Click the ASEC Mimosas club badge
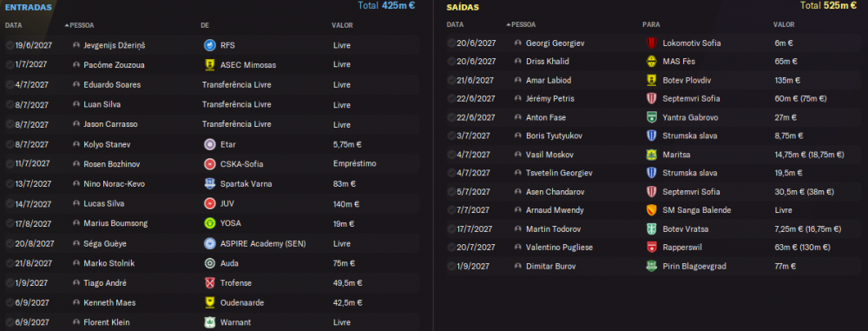 coord(209,65)
